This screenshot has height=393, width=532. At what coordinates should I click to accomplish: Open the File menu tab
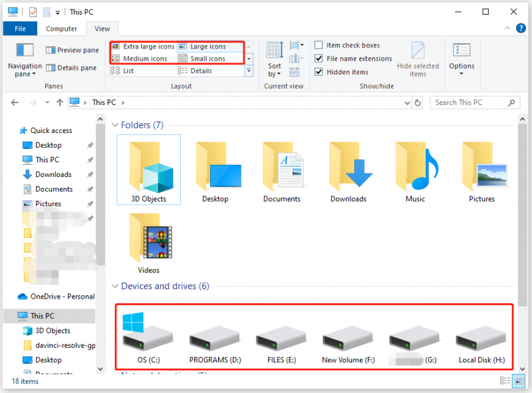[x=20, y=29]
